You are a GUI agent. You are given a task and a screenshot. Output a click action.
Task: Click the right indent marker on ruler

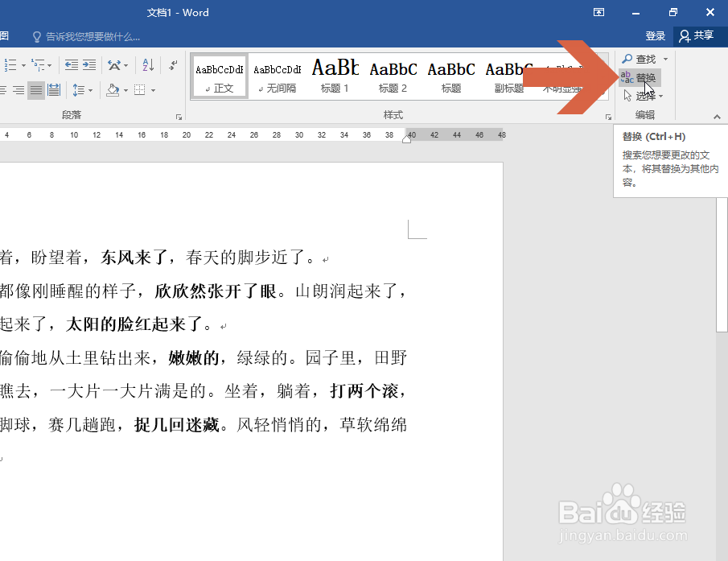(407, 138)
